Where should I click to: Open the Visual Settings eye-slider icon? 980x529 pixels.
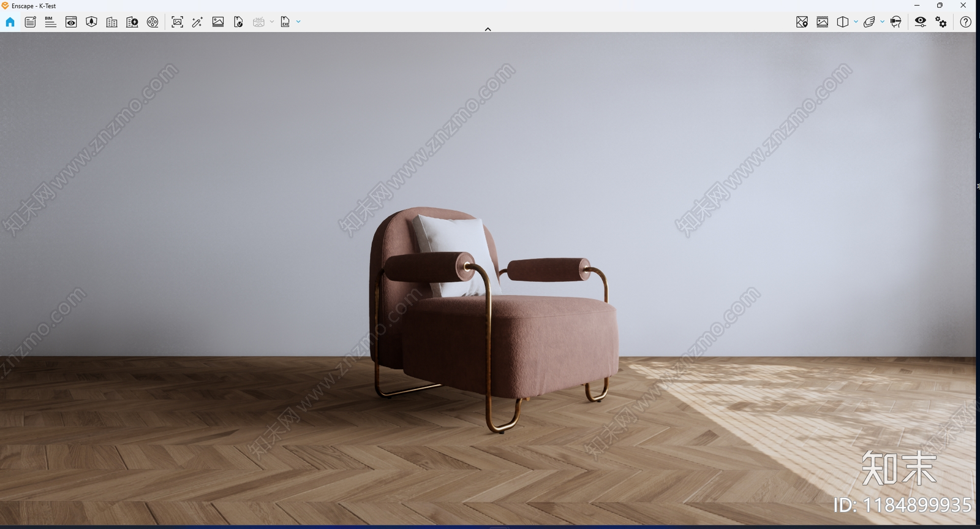921,22
